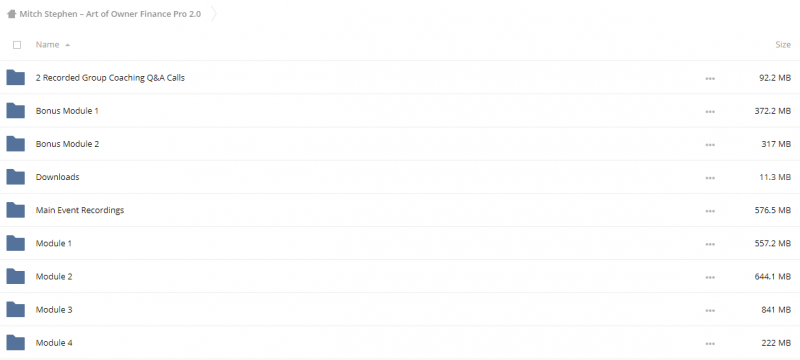
Task: Click the three-dot menu for Downloads
Action: [710, 178]
